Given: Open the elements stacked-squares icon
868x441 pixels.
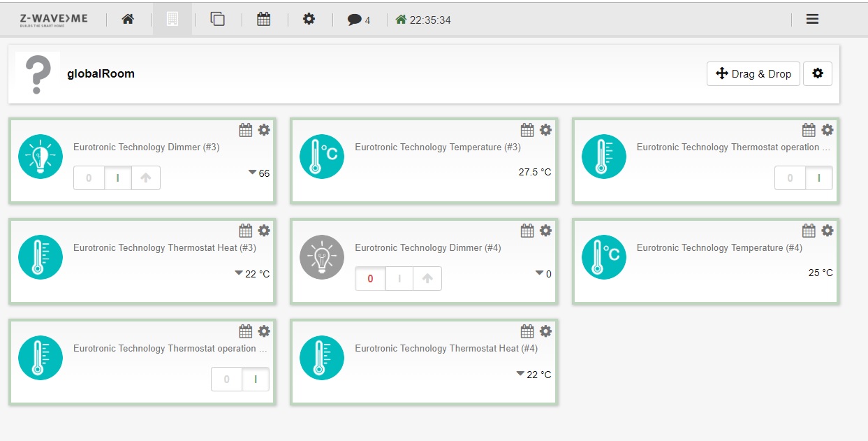Looking at the screenshot, I should click(218, 20).
